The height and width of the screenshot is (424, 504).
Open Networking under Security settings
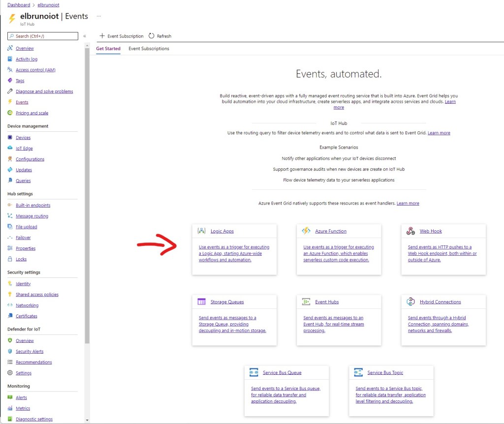point(27,305)
